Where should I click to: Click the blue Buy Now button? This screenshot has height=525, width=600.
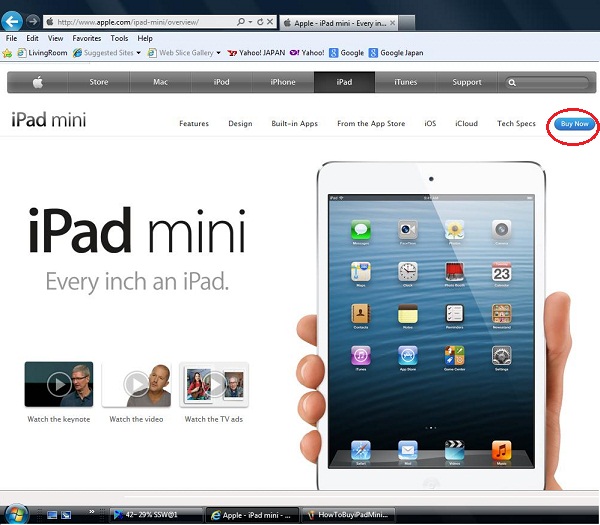coord(574,124)
